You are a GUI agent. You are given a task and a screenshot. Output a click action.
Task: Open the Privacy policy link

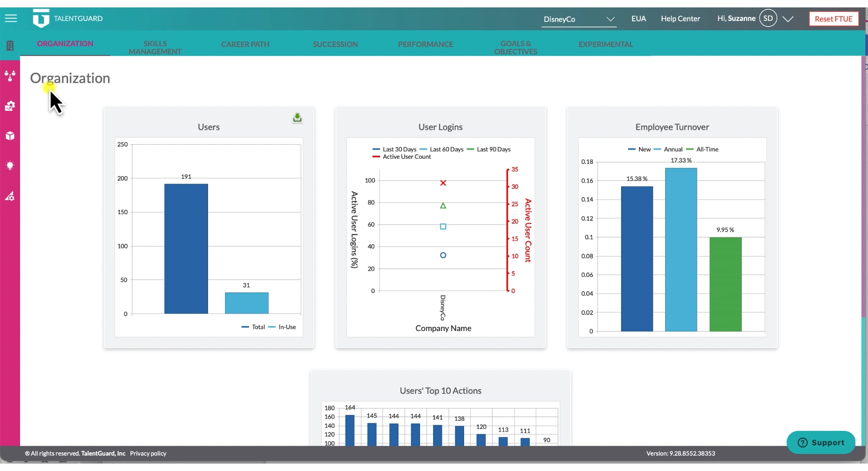coord(148,454)
